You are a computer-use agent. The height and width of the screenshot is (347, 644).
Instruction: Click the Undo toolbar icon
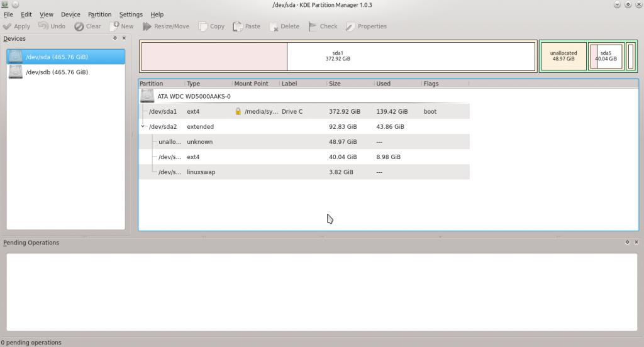click(43, 26)
